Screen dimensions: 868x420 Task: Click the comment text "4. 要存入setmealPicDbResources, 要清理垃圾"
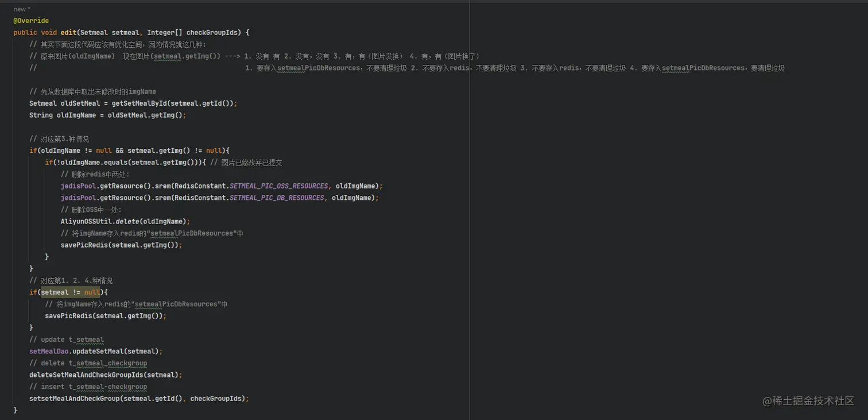pos(707,68)
